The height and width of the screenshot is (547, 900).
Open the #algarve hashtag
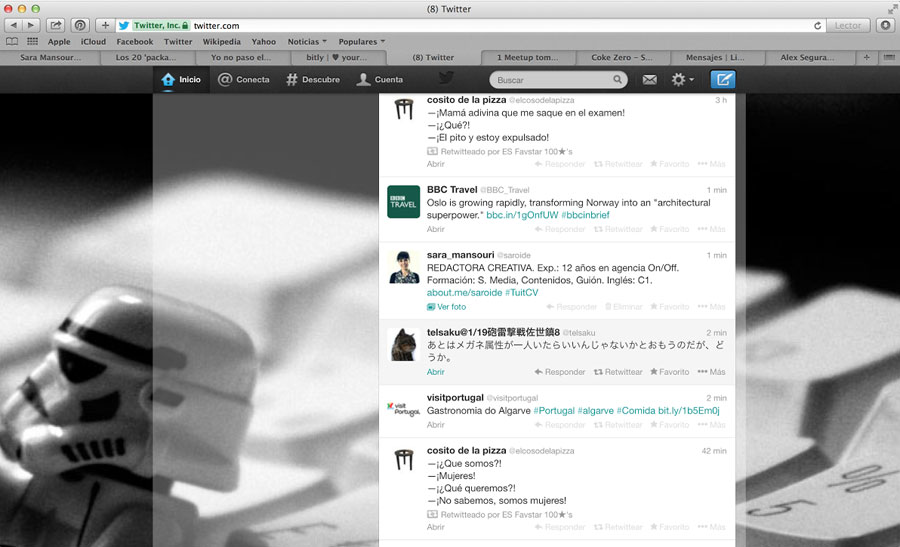coord(595,411)
